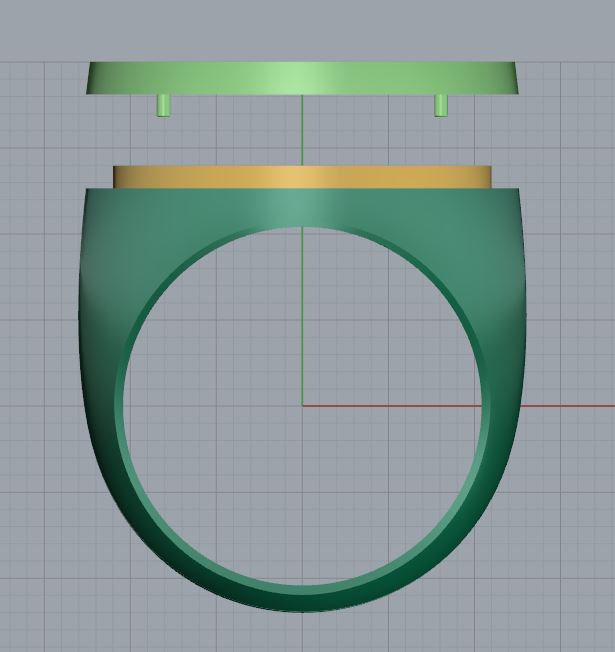Pick the left tapered edge of the top plate
This screenshot has width=615, height=652.
pyautogui.click(x=93, y=78)
